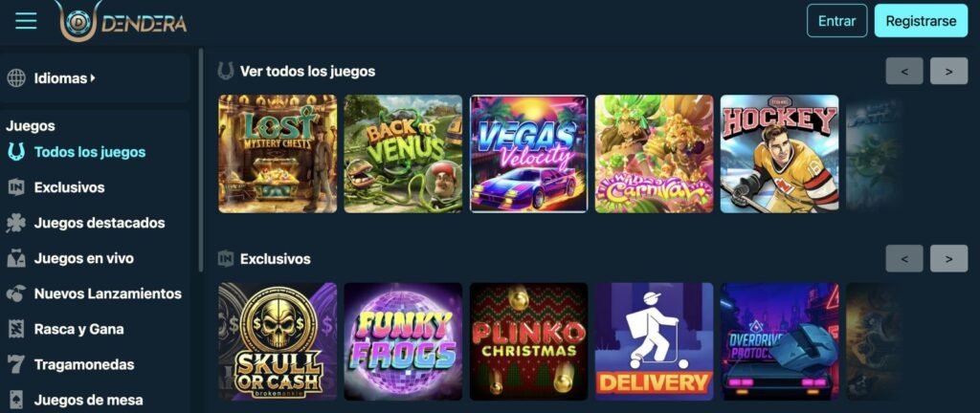Click the Dendera logo
The image size is (980, 413).
pos(121,21)
